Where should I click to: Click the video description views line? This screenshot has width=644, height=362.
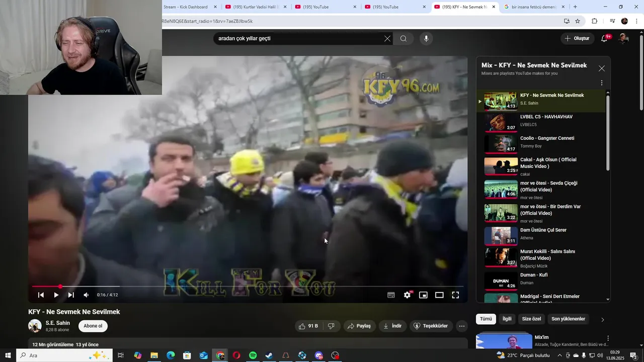point(65,344)
